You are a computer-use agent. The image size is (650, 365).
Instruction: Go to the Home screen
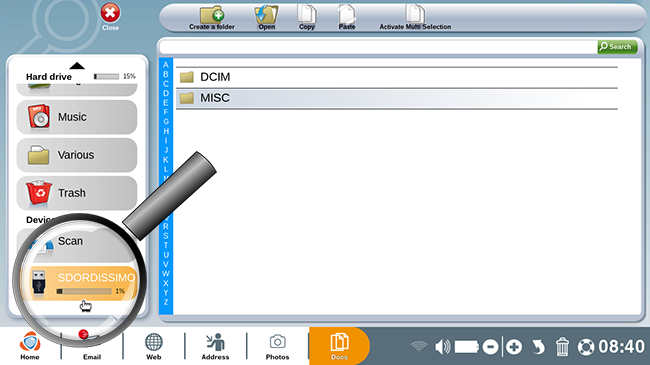tap(30, 346)
